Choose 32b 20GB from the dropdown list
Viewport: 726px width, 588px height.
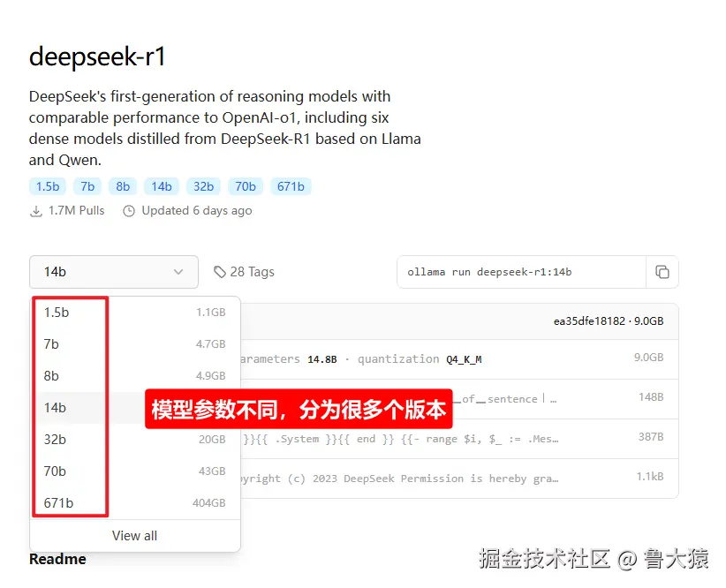pos(135,440)
